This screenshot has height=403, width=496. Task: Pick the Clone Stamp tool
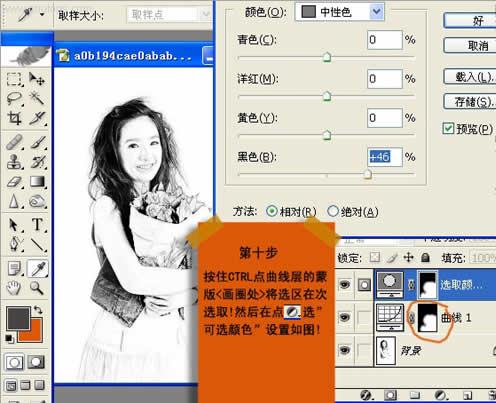(14, 162)
